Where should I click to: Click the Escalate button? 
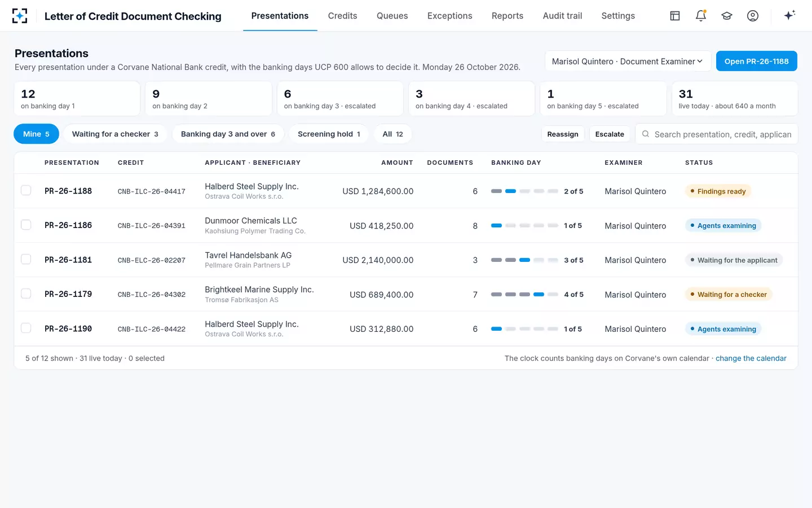(610, 134)
